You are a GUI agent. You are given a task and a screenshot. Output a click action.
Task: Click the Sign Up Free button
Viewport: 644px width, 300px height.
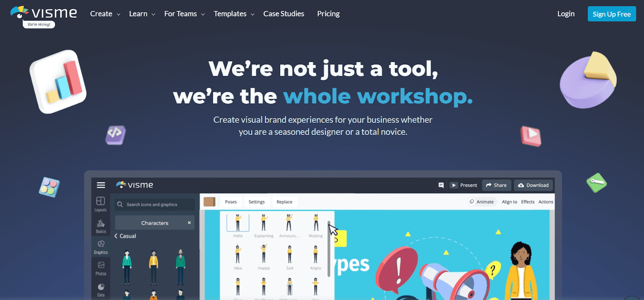612,14
